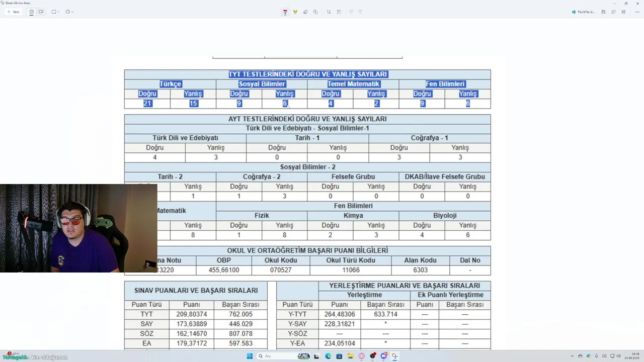Click the Türk Dili ve Edebiyatı header
The height and width of the screenshot is (362, 644).
(x=185, y=138)
